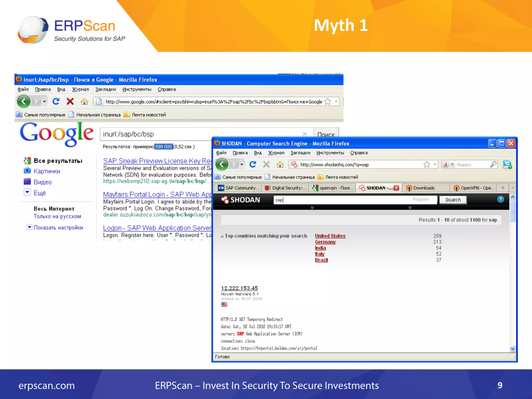Open a new tab with plus button
Viewport: 532px width, 399px height.
[x=503, y=188]
